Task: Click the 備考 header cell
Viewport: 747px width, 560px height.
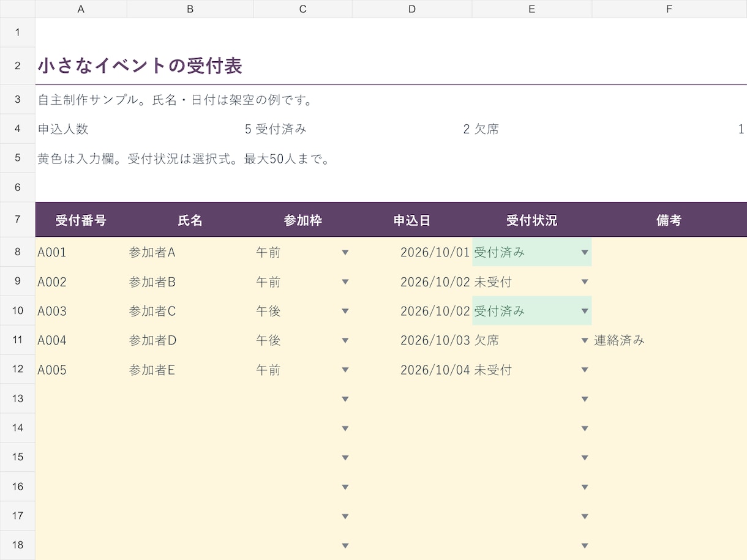Action: click(x=669, y=220)
